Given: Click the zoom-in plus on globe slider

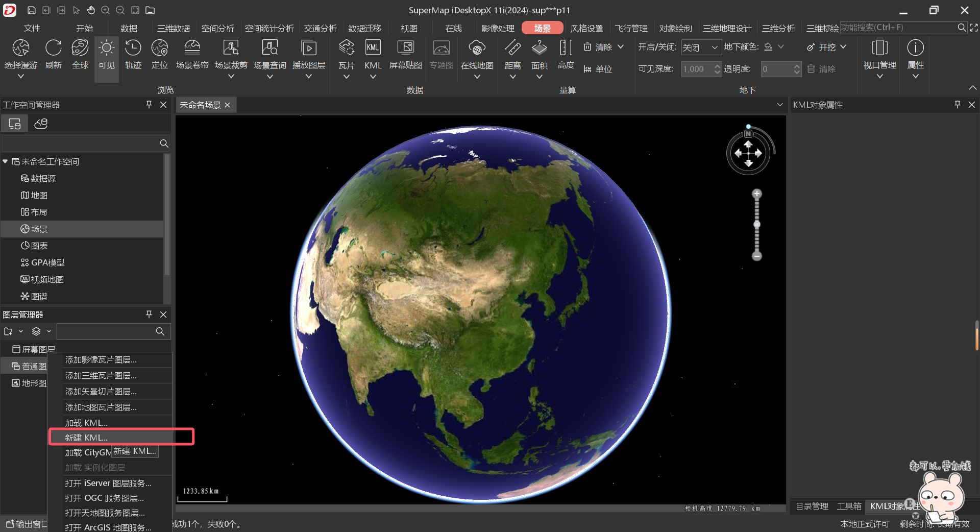Looking at the screenshot, I should pyautogui.click(x=757, y=194).
